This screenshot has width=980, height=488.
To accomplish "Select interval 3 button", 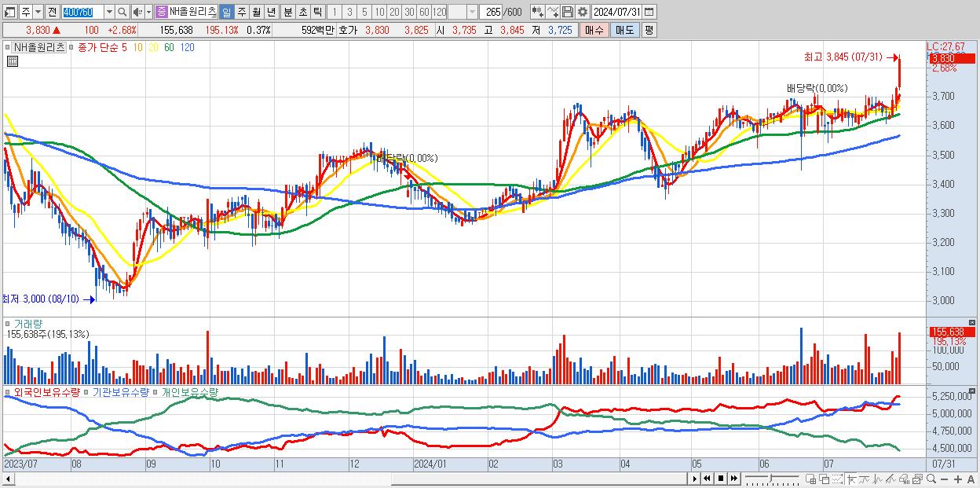I will (x=349, y=12).
